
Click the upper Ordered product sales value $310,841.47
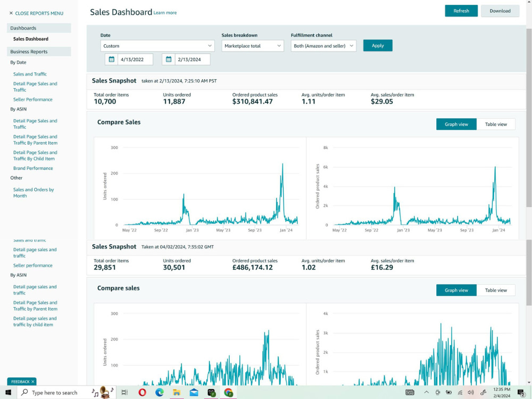click(x=252, y=102)
